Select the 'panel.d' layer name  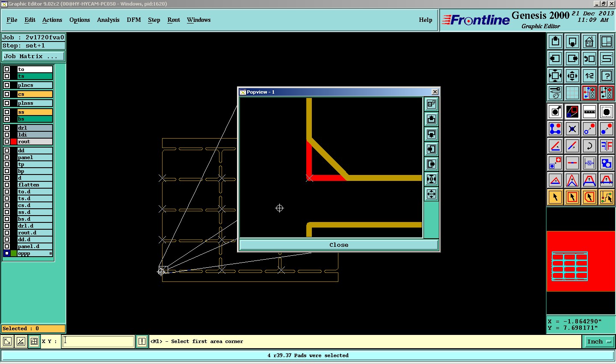click(35, 246)
